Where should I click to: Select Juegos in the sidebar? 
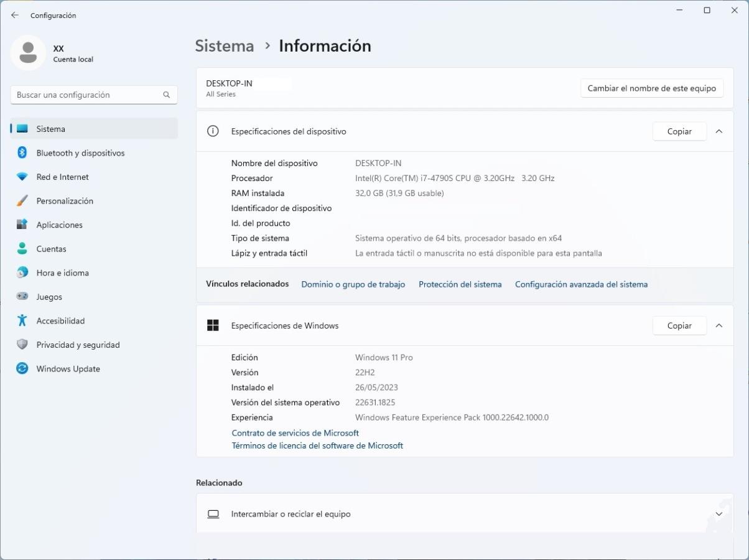coord(49,297)
